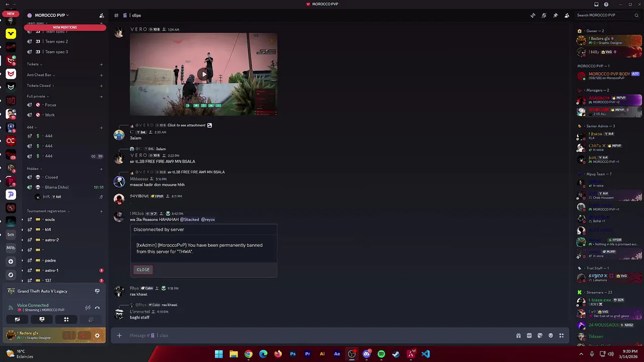Open the astro-1 channel
This screenshot has width=644, height=362.
(65, 270)
